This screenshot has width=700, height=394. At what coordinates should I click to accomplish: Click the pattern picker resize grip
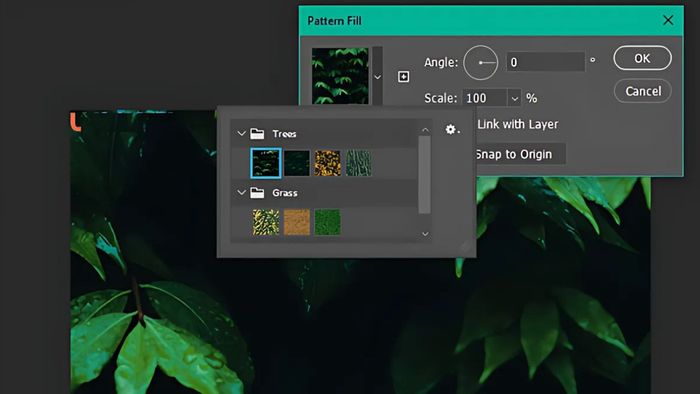pos(466,247)
